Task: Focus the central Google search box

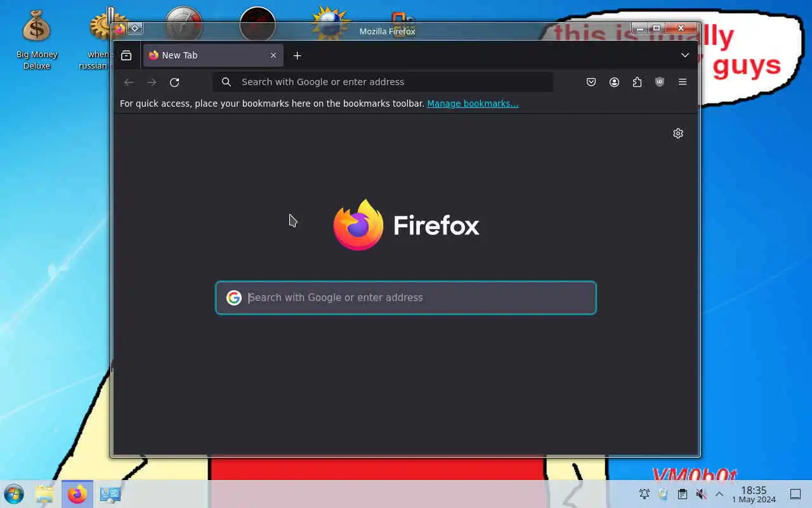Action: 406,298
